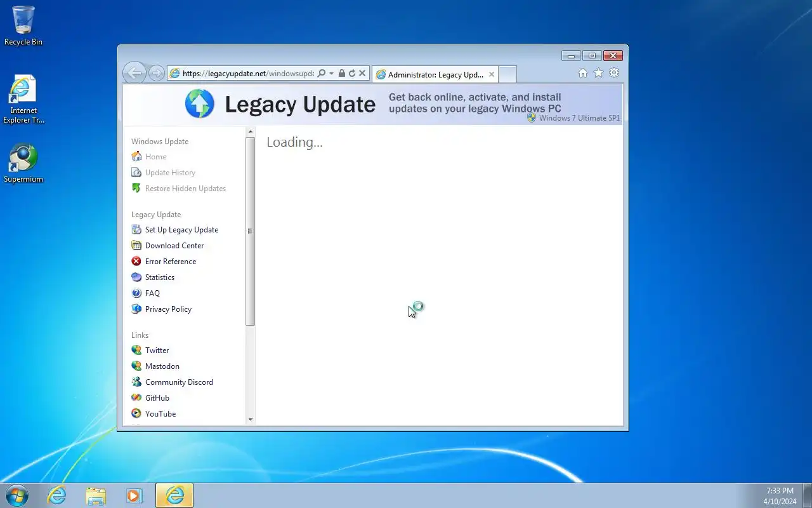This screenshot has width=812, height=508.
Task: Open the YouTube link text
Action: (x=160, y=414)
